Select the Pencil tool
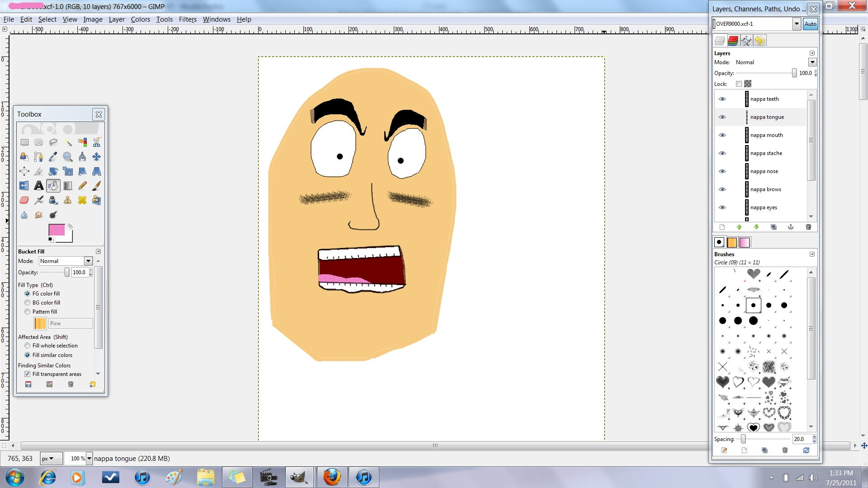The image size is (868, 488). 82,186
